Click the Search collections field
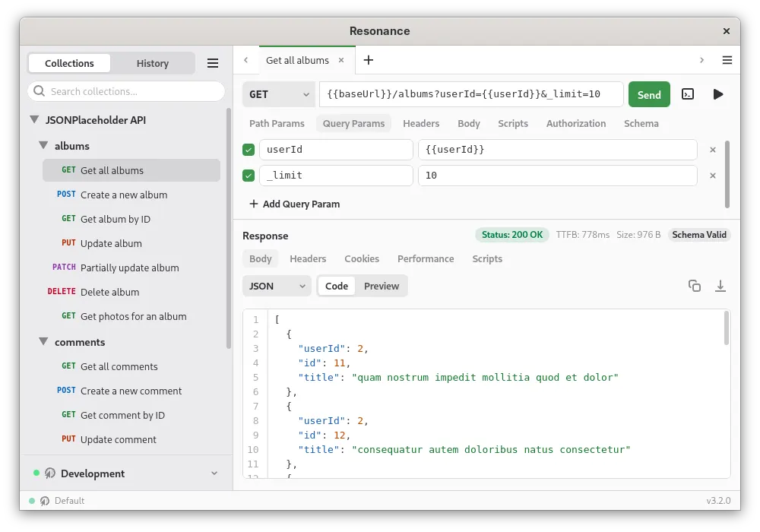The width and height of the screenshot is (760, 532). 126,91
